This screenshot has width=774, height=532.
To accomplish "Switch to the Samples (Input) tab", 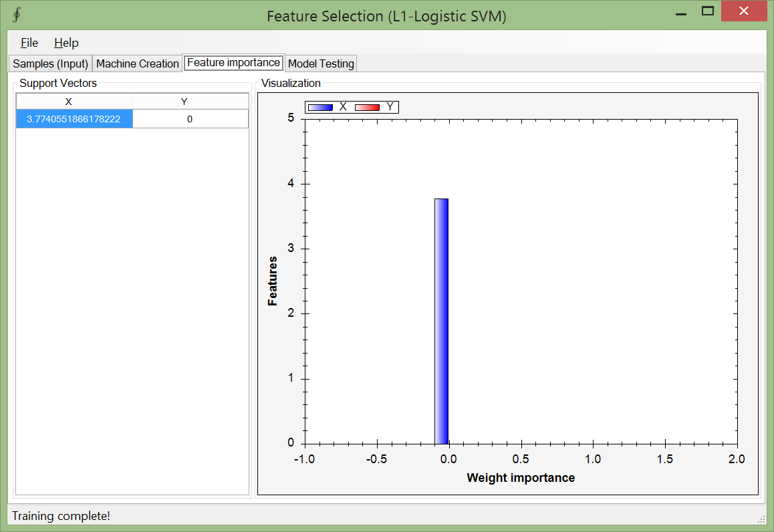I will 51,63.
